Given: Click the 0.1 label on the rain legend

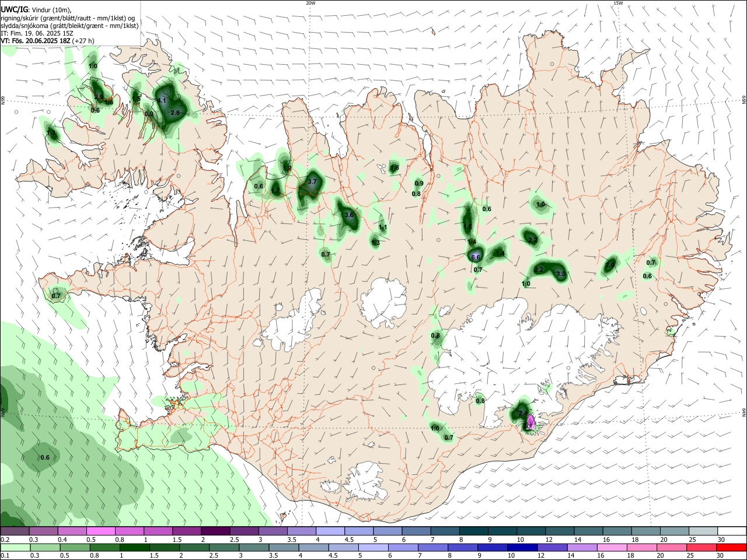Looking at the screenshot, I should pyautogui.click(x=5, y=556).
